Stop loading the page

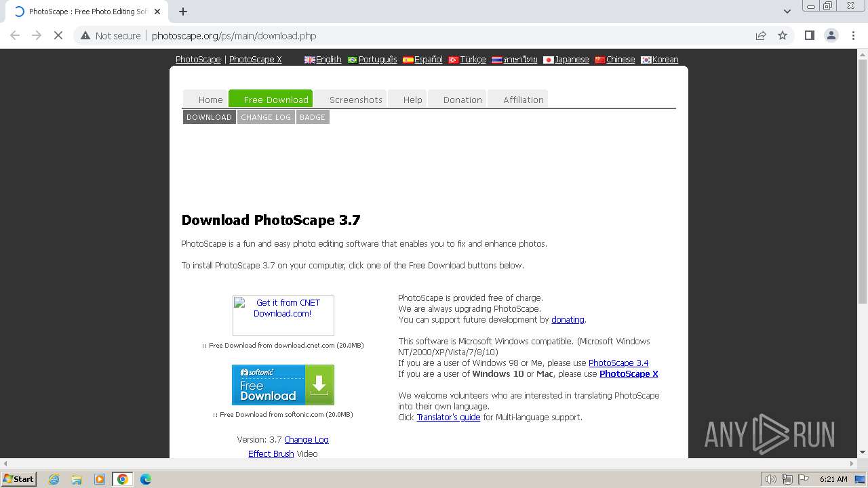pyautogui.click(x=58, y=35)
